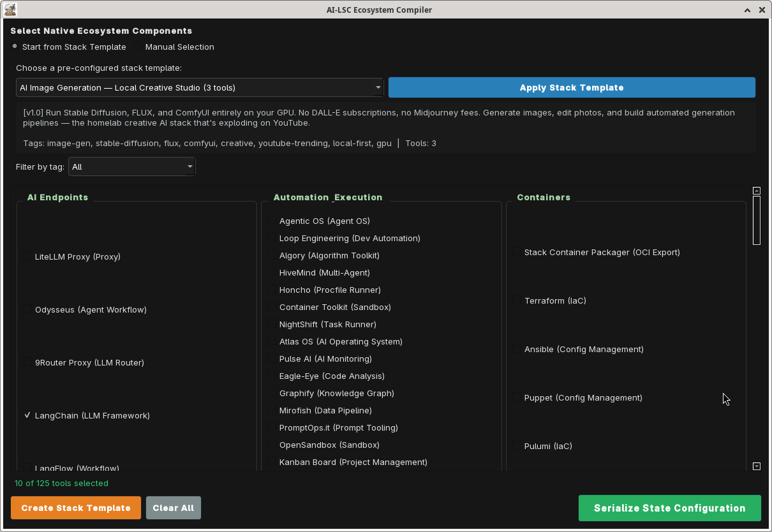Open the stack template dropdown
The height and width of the screenshot is (532, 772).
pos(200,87)
